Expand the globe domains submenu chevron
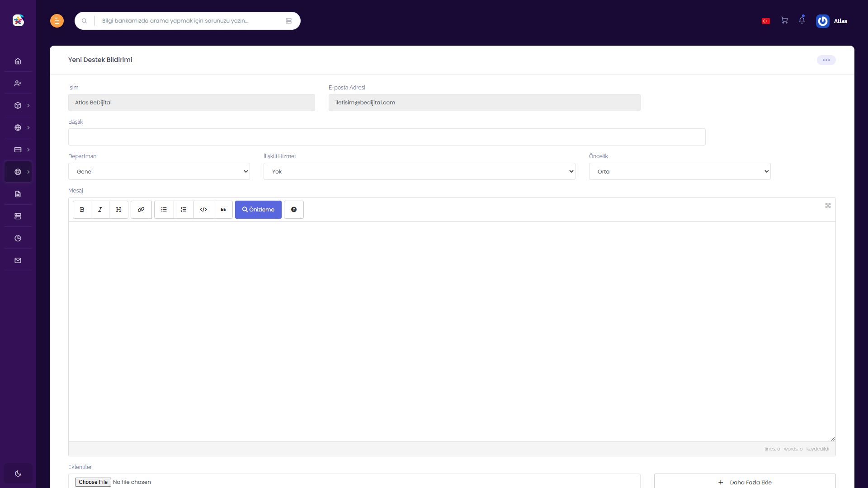 coord(28,128)
